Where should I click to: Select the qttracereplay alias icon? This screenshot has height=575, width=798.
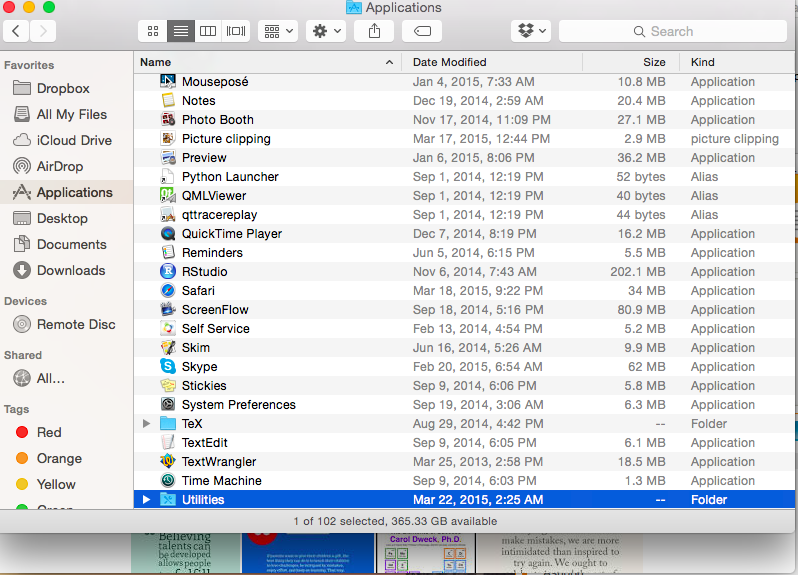(168, 214)
